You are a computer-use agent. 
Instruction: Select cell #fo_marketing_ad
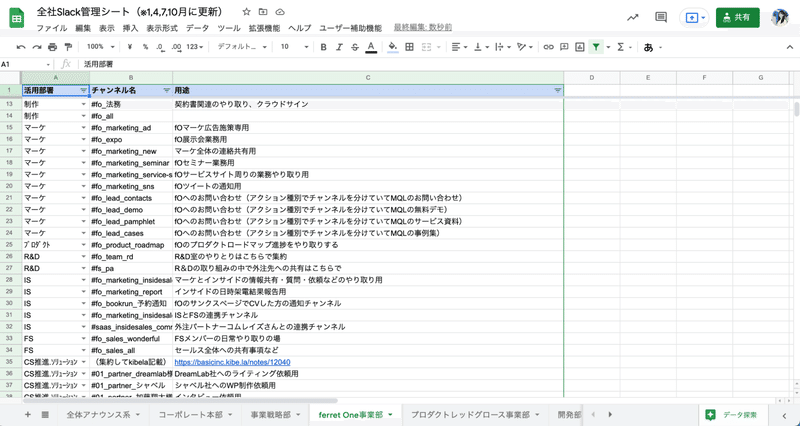pos(131,128)
